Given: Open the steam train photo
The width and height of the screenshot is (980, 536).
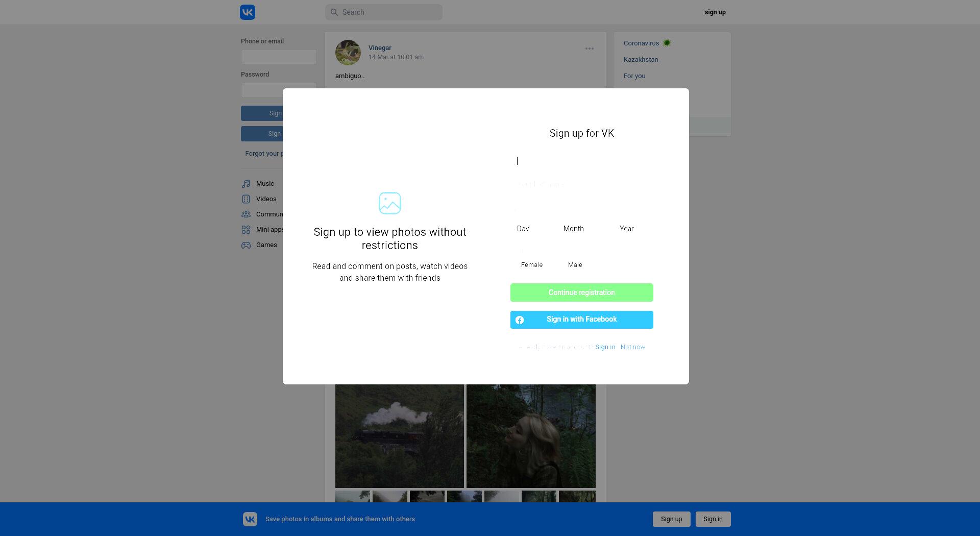Looking at the screenshot, I should point(400,436).
